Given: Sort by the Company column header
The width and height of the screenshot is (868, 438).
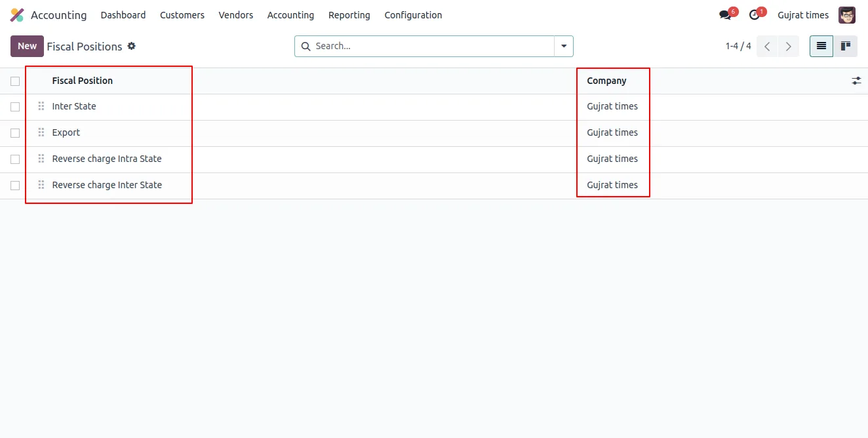Looking at the screenshot, I should pos(606,81).
